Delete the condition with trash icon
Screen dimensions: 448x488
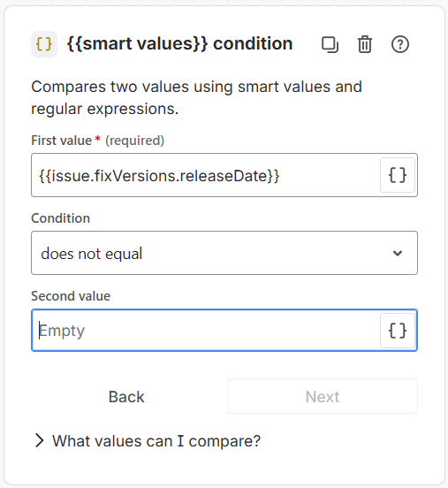[365, 44]
